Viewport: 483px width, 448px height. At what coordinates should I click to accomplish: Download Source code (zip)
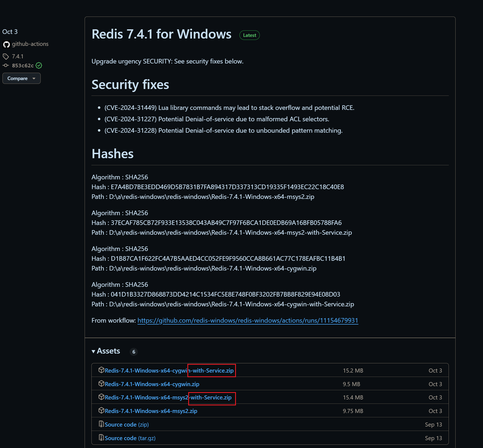tap(127, 425)
